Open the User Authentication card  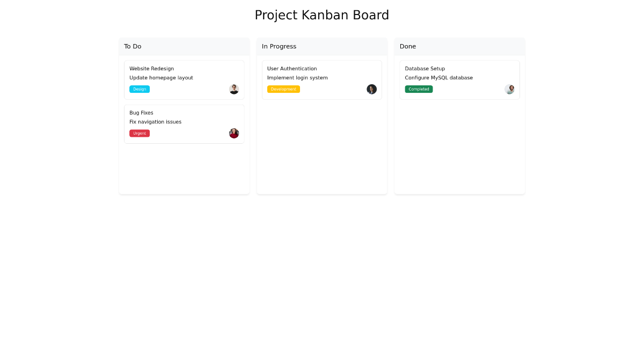(322, 79)
